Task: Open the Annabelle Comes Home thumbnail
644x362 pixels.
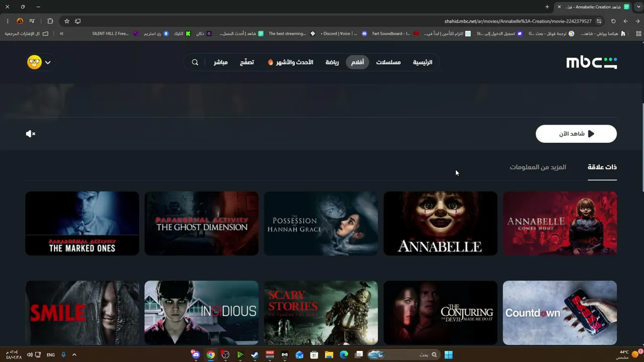Action: click(559, 223)
